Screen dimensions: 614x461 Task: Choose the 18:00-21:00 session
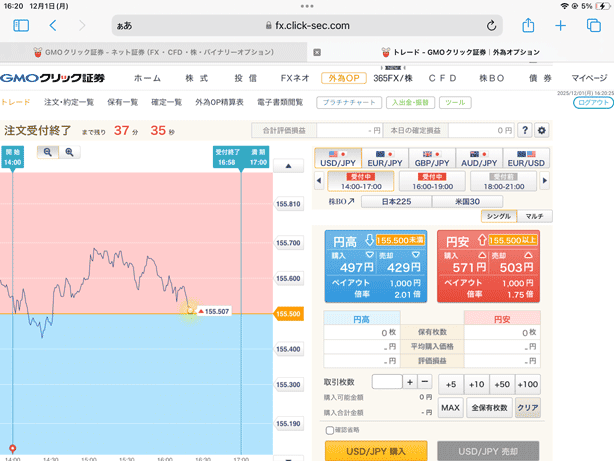tap(504, 181)
